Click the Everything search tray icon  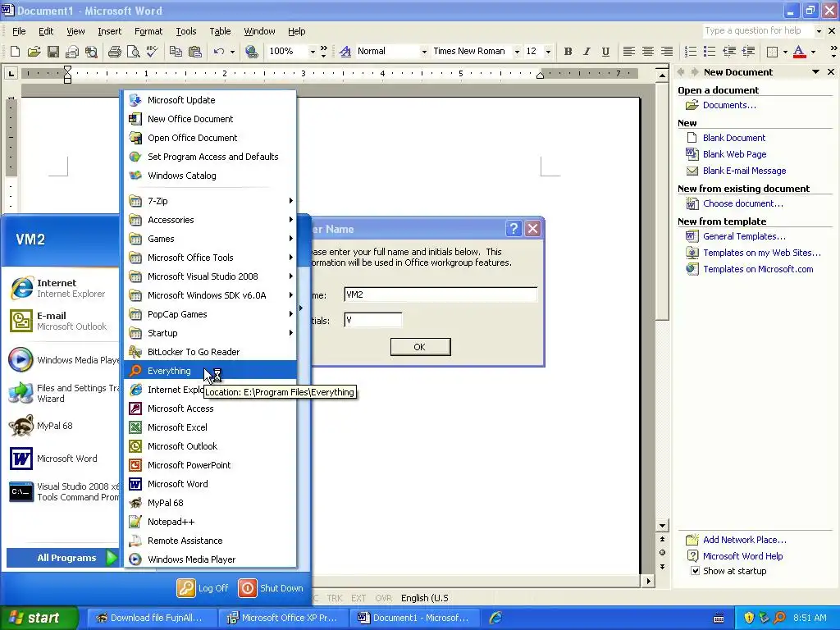tap(779, 618)
